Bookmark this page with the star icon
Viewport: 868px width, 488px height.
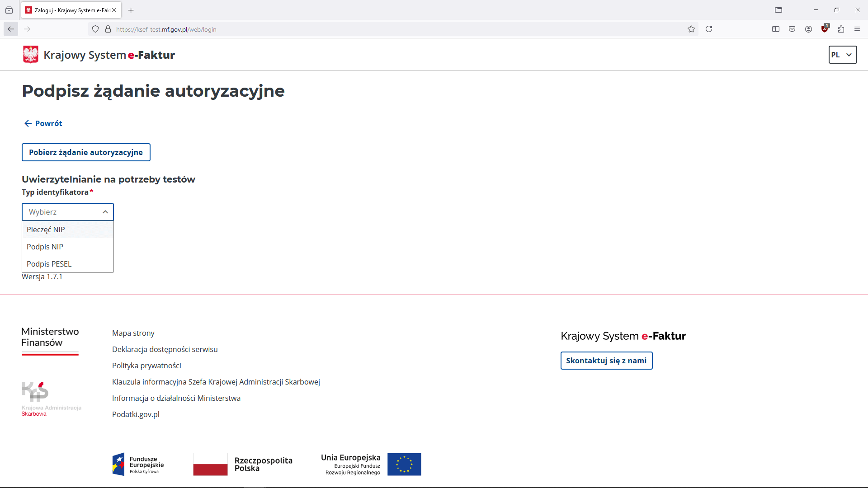click(691, 29)
